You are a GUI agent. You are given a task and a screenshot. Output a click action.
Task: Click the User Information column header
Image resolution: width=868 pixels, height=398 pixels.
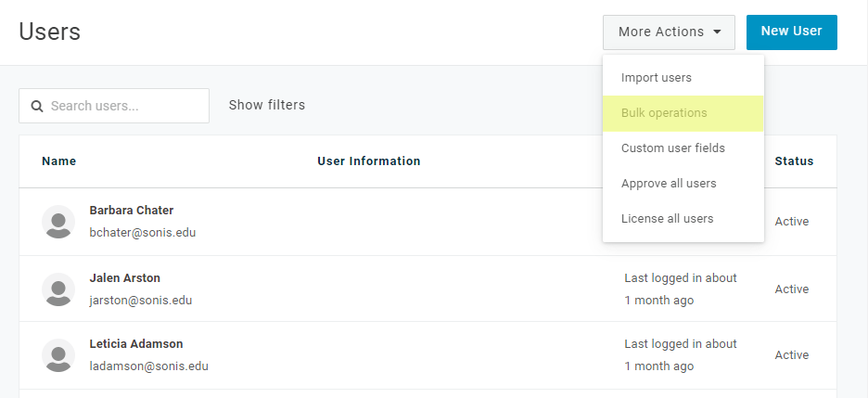pos(369,161)
